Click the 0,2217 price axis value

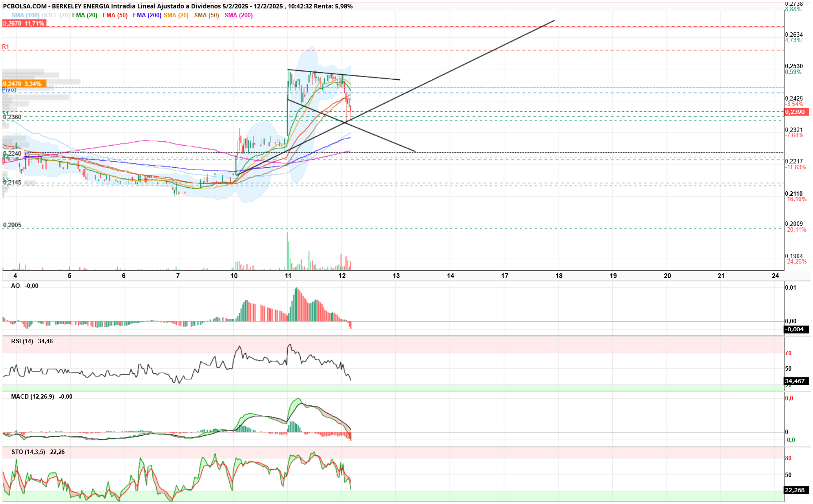(x=794, y=162)
